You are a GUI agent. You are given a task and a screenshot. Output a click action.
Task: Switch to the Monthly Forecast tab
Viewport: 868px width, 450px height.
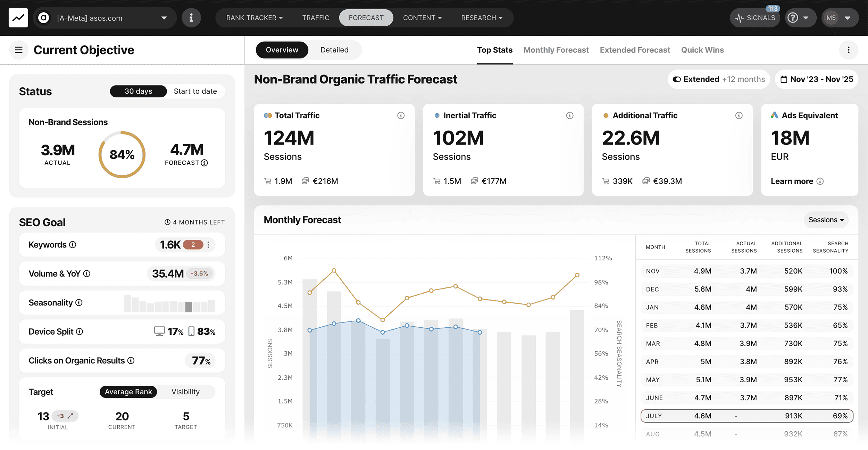pyautogui.click(x=556, y=50)
